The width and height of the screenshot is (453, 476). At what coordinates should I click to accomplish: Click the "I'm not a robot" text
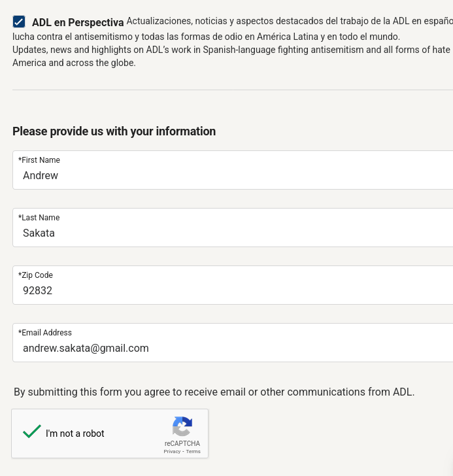pyautogui.click(x=75, y=433)
